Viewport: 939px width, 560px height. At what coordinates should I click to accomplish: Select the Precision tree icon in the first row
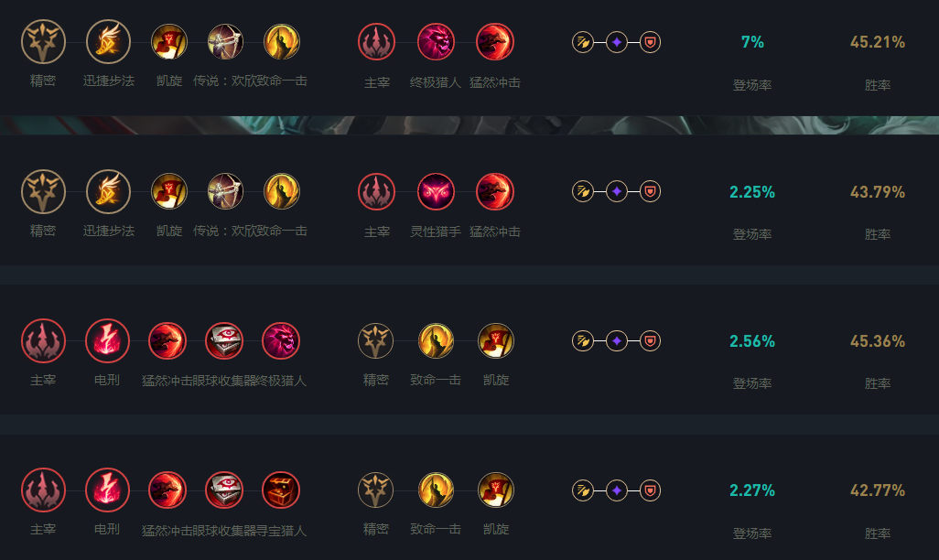pos(42,40)
